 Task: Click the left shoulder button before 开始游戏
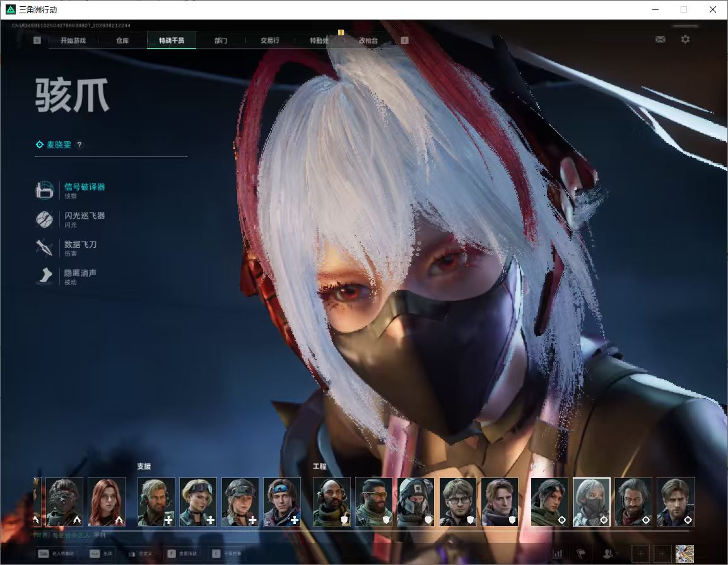coord(37,40)
